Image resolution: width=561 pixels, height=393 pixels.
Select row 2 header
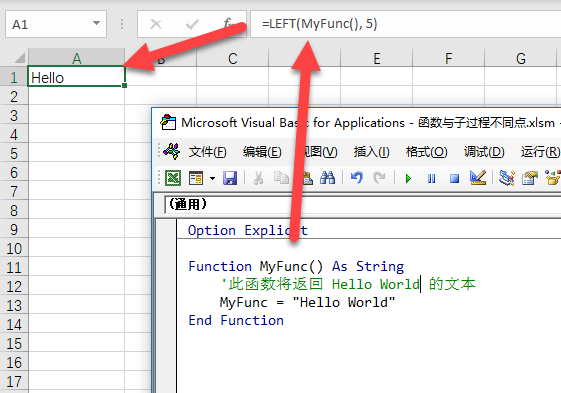(x=14, y=96)
